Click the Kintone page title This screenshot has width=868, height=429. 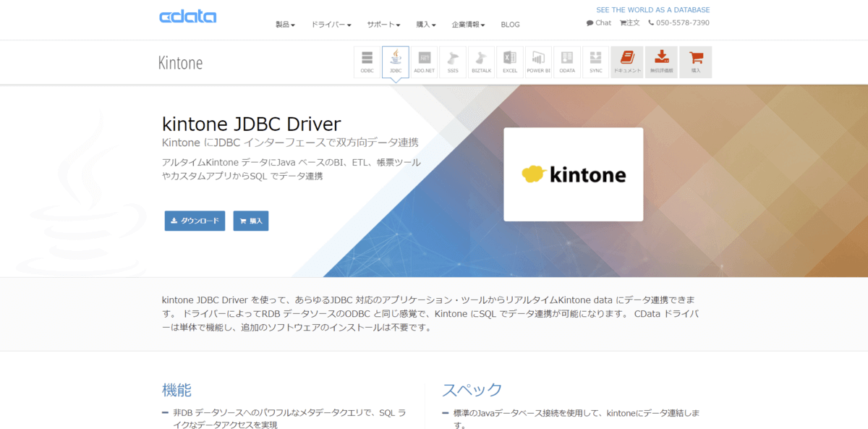[180, 63]
